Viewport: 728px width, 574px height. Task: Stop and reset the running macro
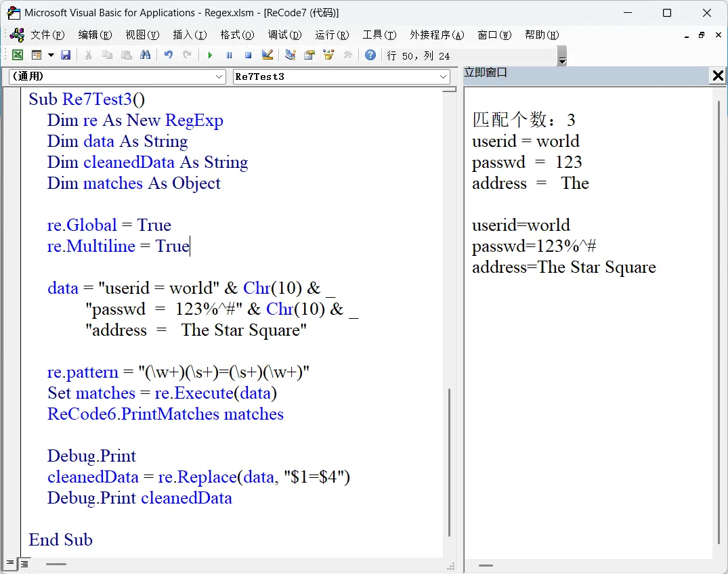[x=248, y=56]
